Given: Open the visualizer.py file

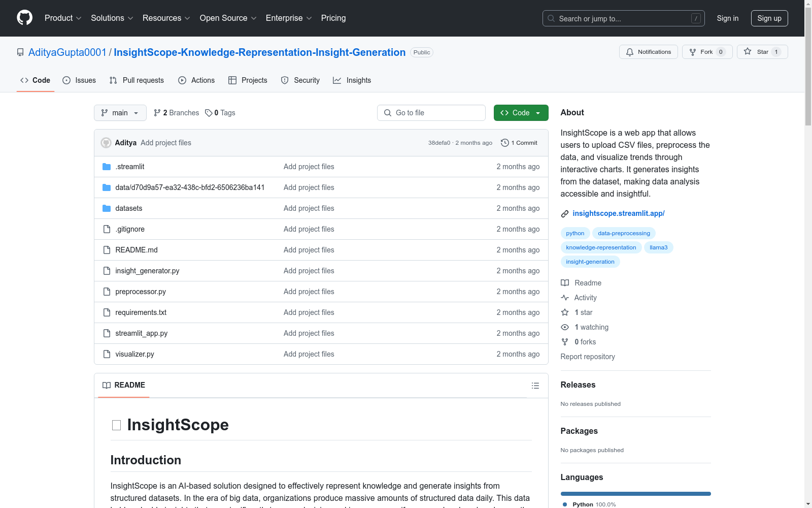Looking at the screenshot, I should (x=135, y=354).
